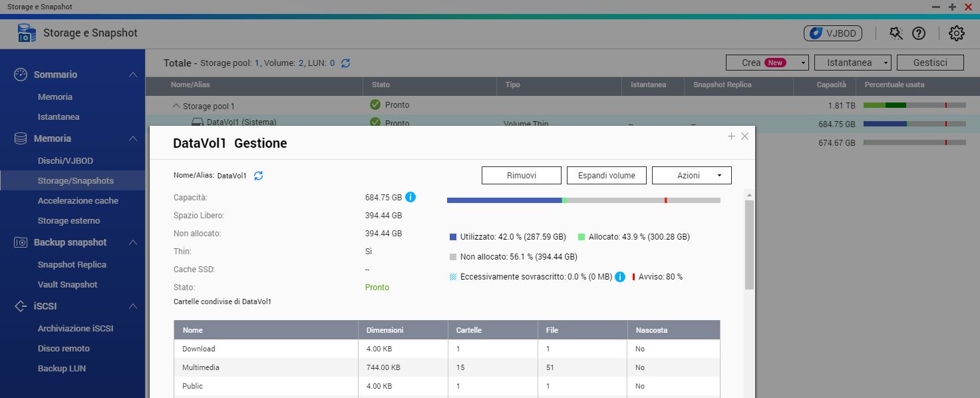Select Dischi/VJBOD in the sidebar
The image size is (980, 398).
(65, 160)
